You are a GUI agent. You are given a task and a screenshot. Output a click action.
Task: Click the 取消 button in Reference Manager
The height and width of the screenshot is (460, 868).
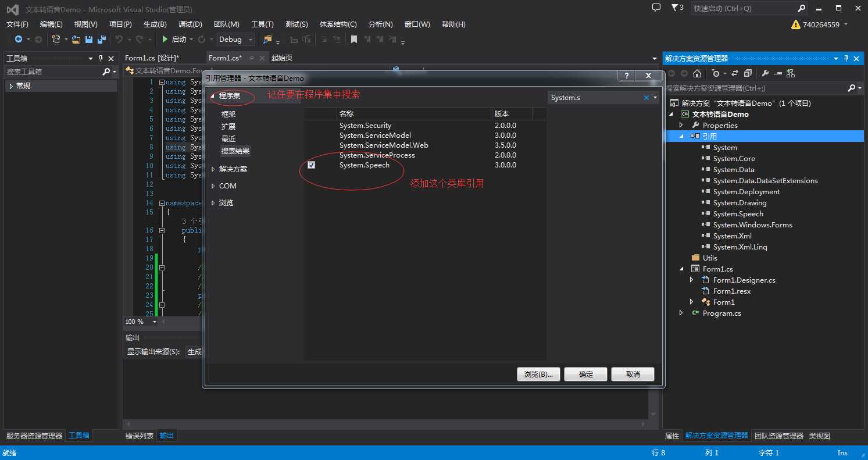click(633, 375)
